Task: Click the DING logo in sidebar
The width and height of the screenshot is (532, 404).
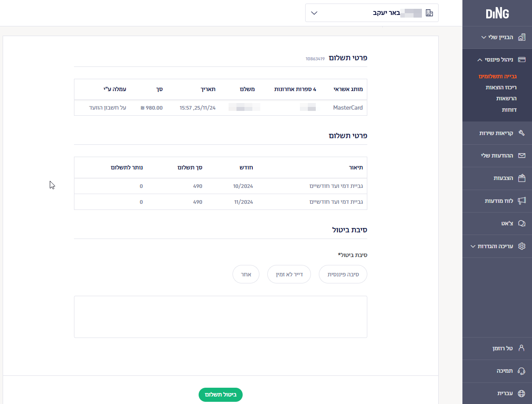Action: tap(497, 14)
